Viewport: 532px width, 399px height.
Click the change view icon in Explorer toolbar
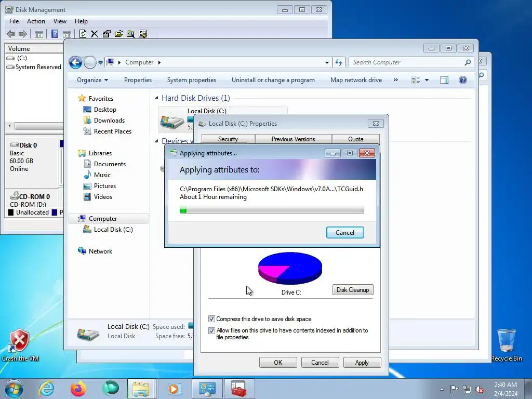pos(416,80)
